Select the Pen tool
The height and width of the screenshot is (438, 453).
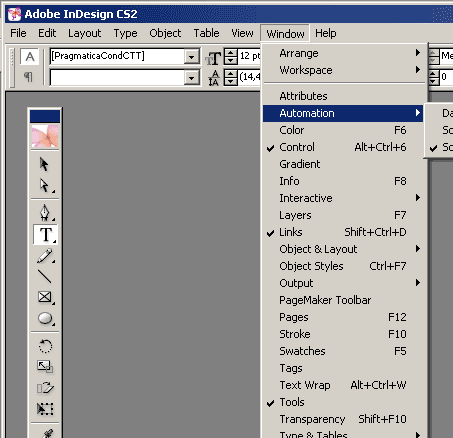point(45,213)
